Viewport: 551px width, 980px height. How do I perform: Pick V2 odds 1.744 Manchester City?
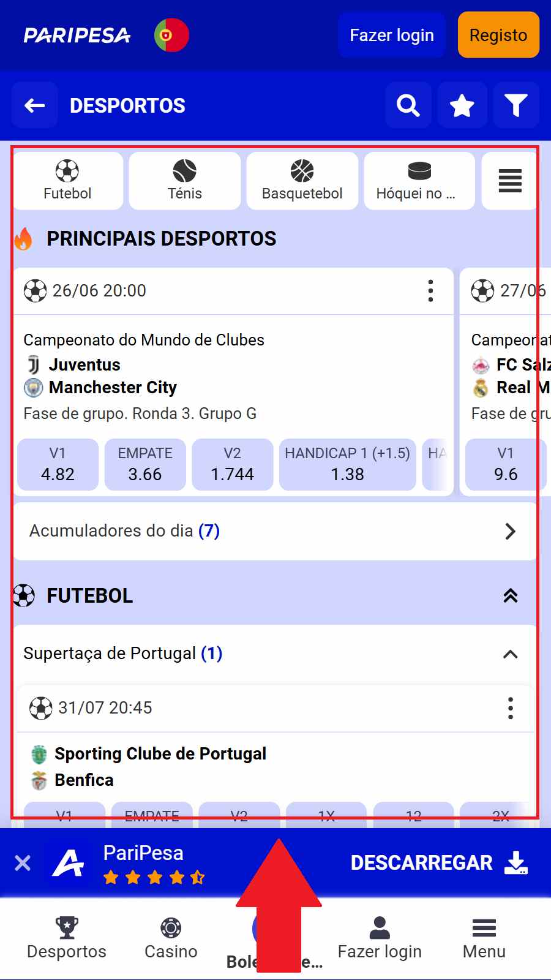pyautogui.click(x=233, y=464)
